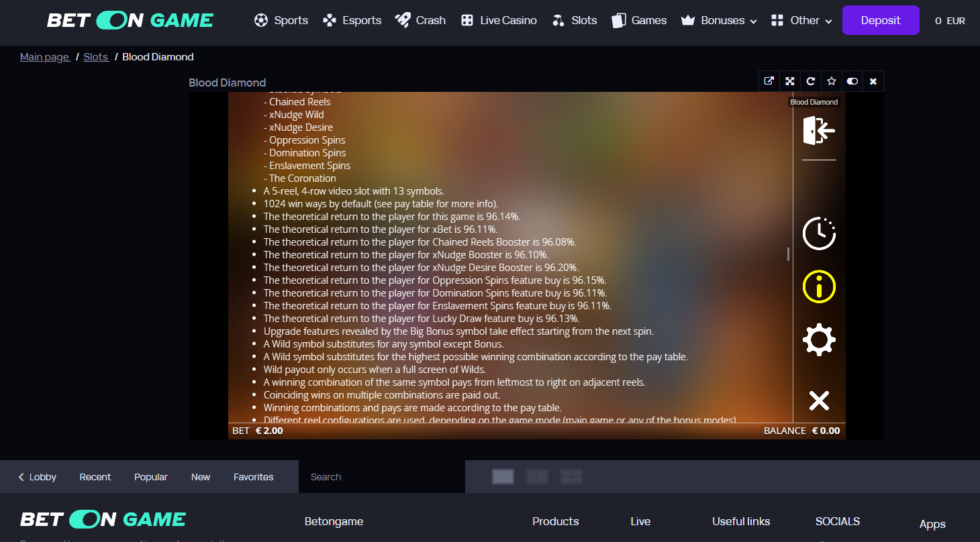Reload the Blood Diamond game
The image size is (980, 542).
pos(811,81)
